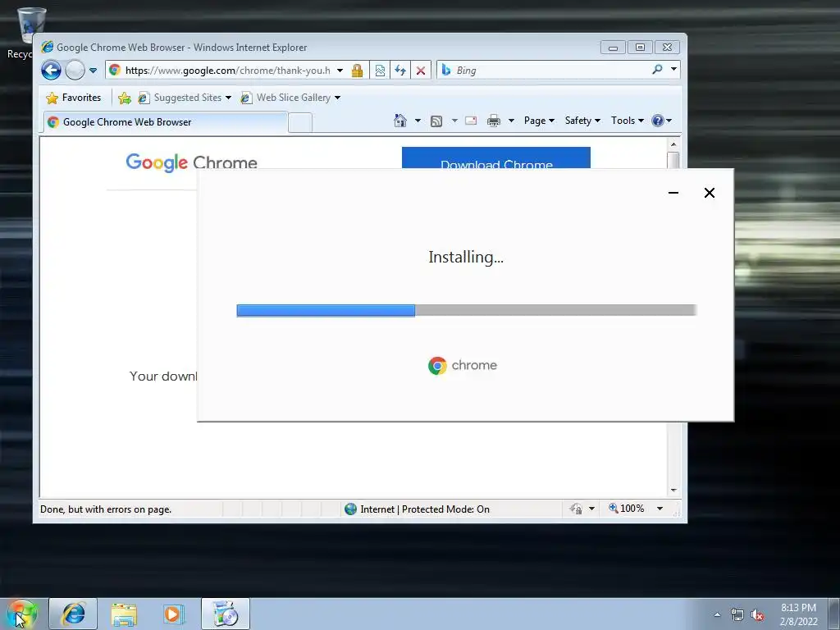Click the security lock icon in address bar
The width and height of the screenshot is (840, 630).
(x=358, y=71)
